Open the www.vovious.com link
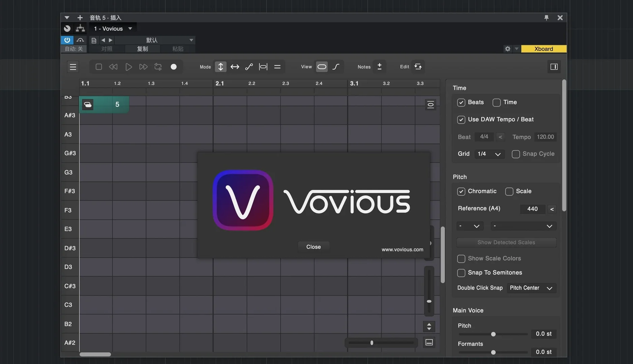The width and height of the screenshot is (633, 364). click(402, 250)
